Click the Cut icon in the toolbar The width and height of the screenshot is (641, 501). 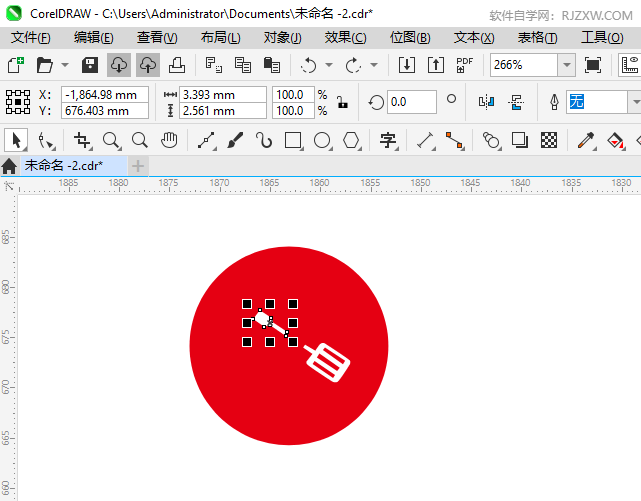pos(213,65)
